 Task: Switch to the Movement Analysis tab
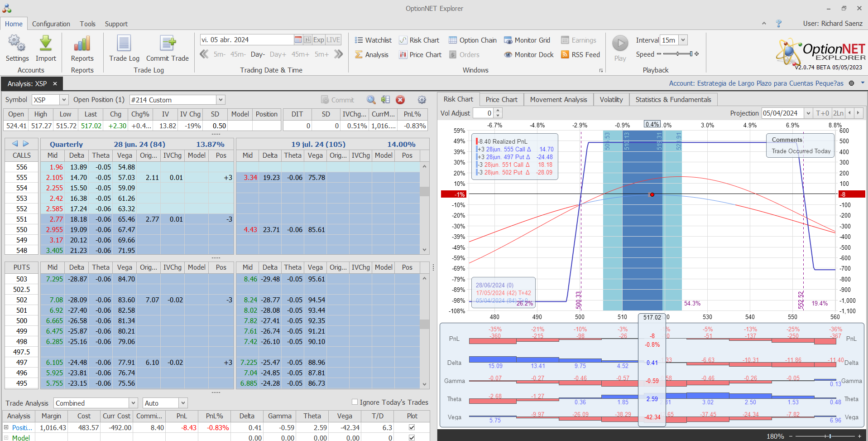pyautogui.click(x=558, y=100)
